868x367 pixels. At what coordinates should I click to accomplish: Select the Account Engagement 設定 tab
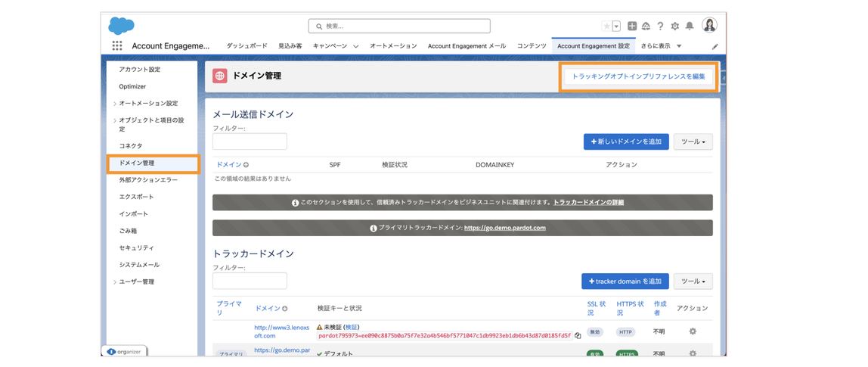(x=594, y=46)
